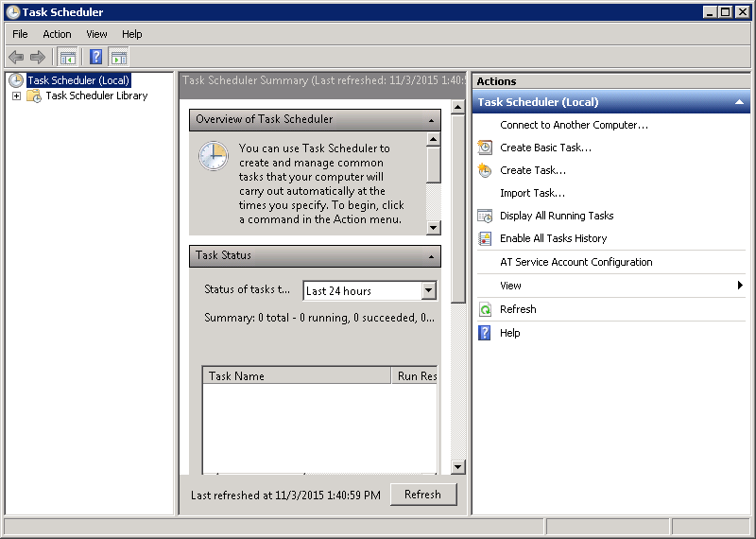
Task: Collapse the Overview of Task Scheduler section
Action: pos(432,120)
